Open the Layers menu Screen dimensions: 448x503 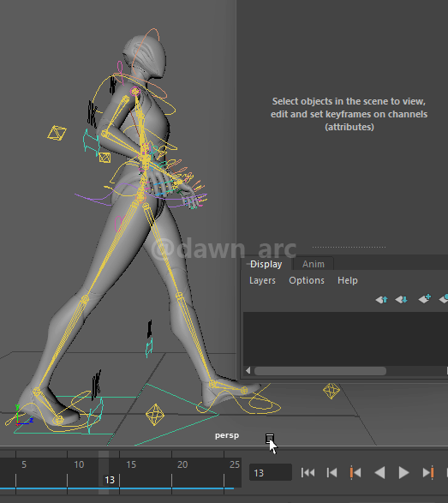click(x=262, y=281)
